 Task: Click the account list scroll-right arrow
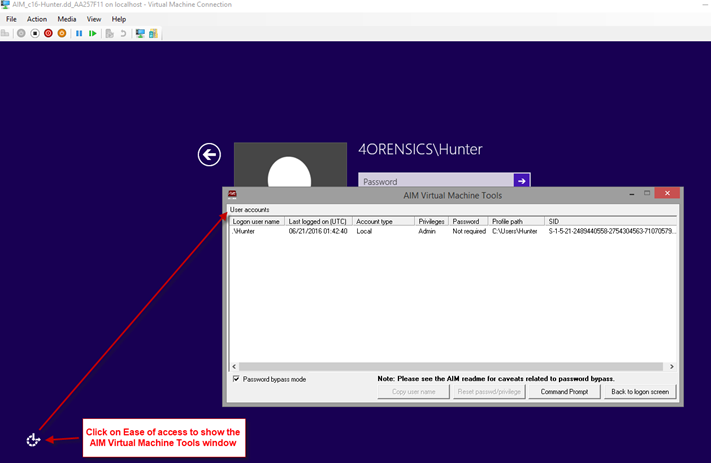coord(672,366)
